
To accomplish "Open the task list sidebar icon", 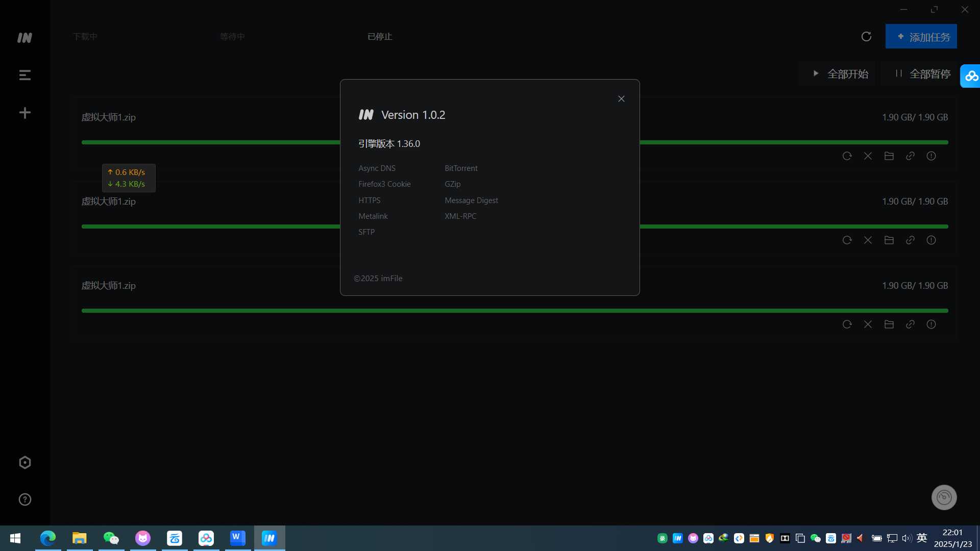I will [24, 76].
